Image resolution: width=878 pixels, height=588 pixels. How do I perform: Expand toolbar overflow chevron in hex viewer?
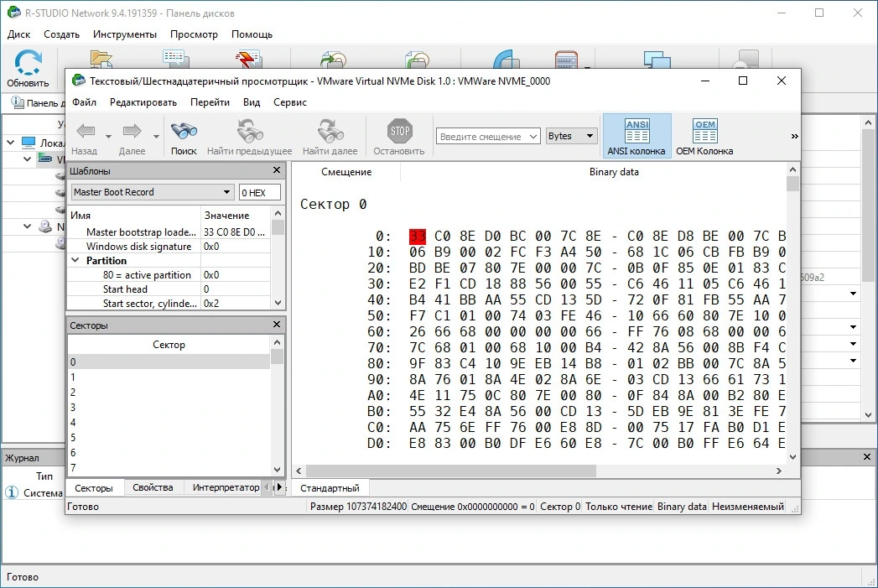click(794, 136)
